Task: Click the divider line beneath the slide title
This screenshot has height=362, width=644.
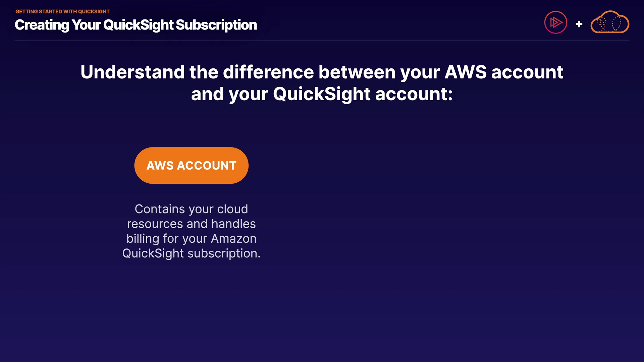Action: click(322, 40)
